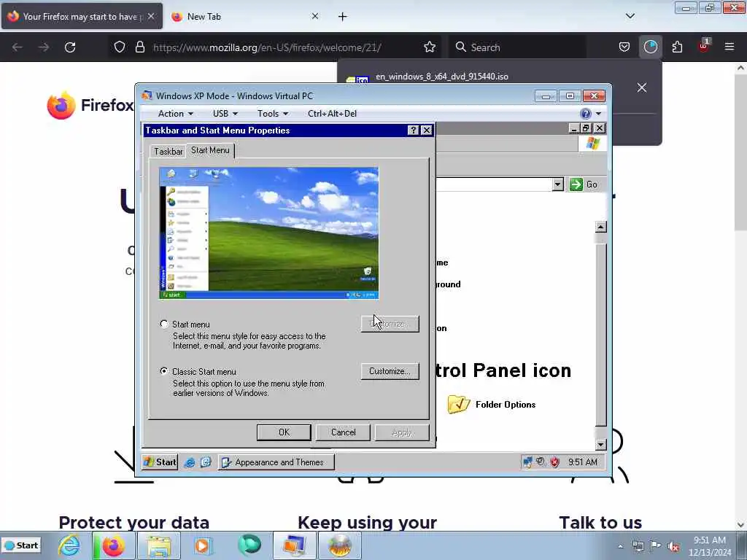
Task: Open Windows Media Player taskbar icon
Action: pos(203,545)
